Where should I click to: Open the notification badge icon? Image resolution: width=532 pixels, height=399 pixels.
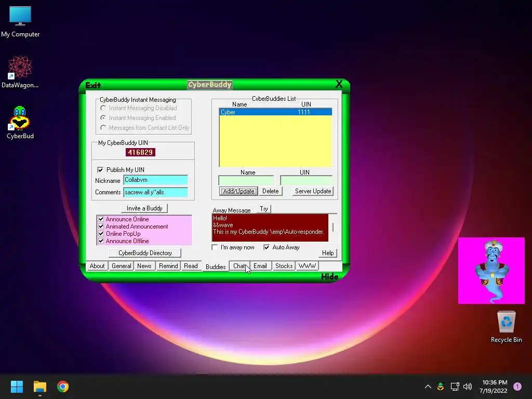(x=517, y=387)
